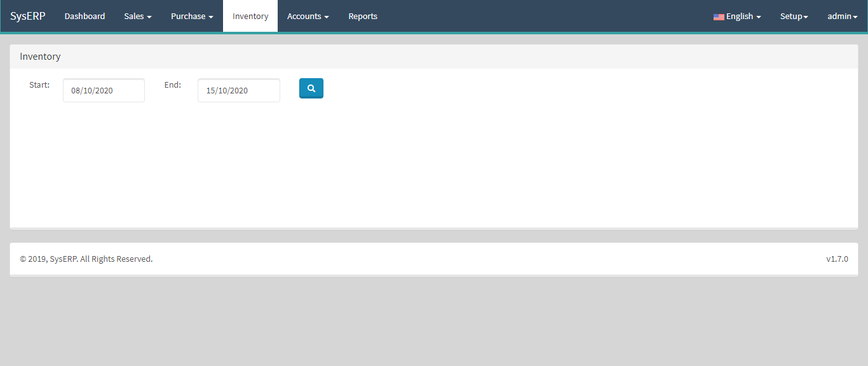Viewport: 868px width, 366px height.
Task: Expand the Purchase dropdown menu
Action: tap(192, 16)
